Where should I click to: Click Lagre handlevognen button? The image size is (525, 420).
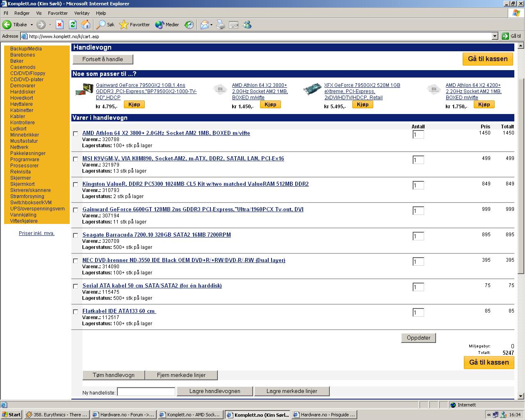pyautogui.click(x=215, y=391)
